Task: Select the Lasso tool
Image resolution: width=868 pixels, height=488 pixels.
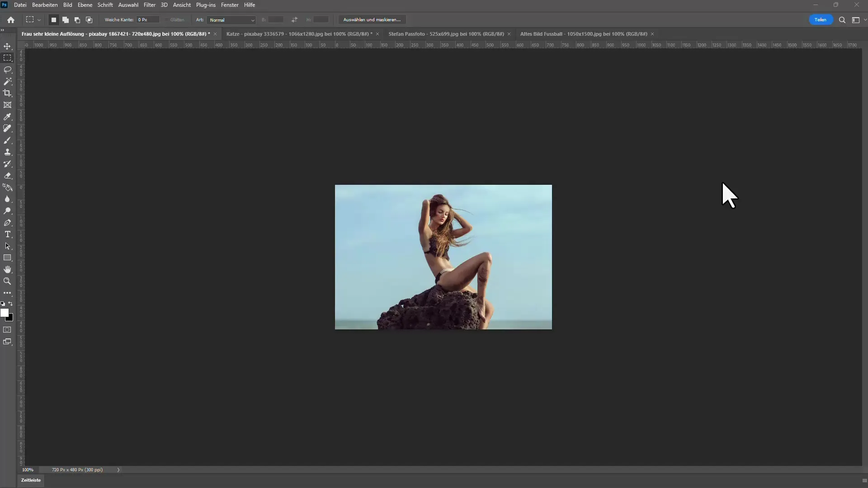Action: tap(8, 70)
